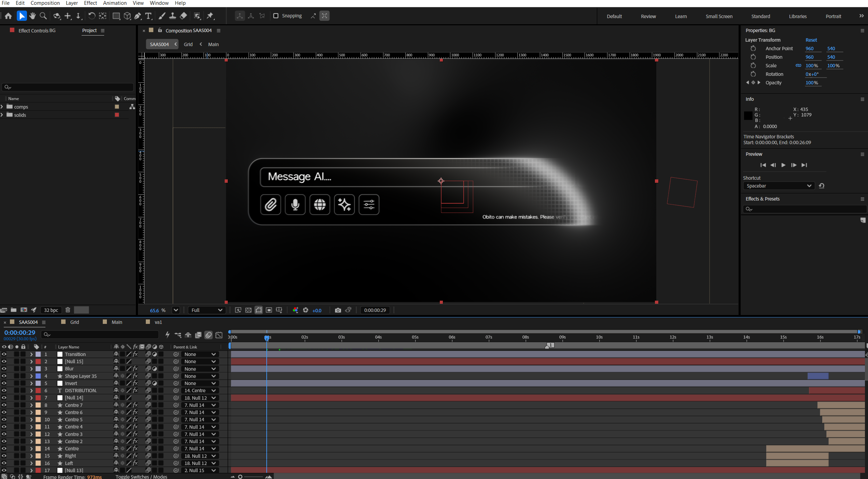
Task: Click the red label swatch of solids folder
Action: click(117, 115)
